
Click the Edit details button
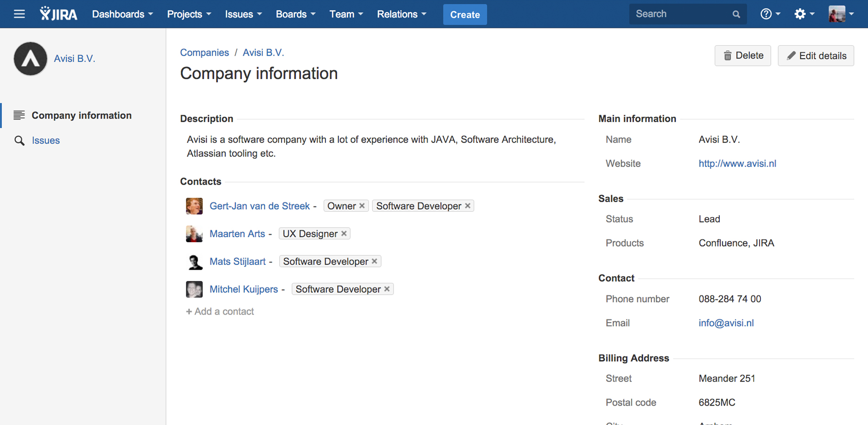pos(816,56)
